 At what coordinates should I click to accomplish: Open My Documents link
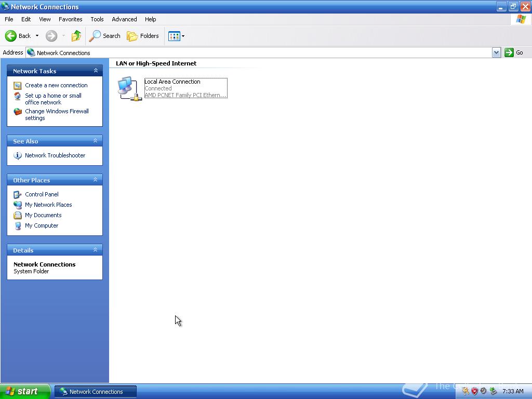click(x=43, y=216)
